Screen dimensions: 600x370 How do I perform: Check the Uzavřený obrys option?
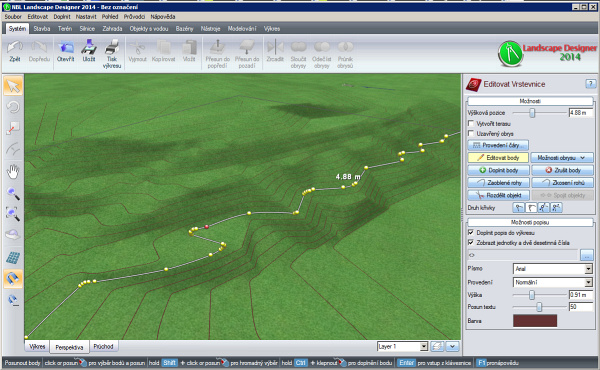(471, 134)
